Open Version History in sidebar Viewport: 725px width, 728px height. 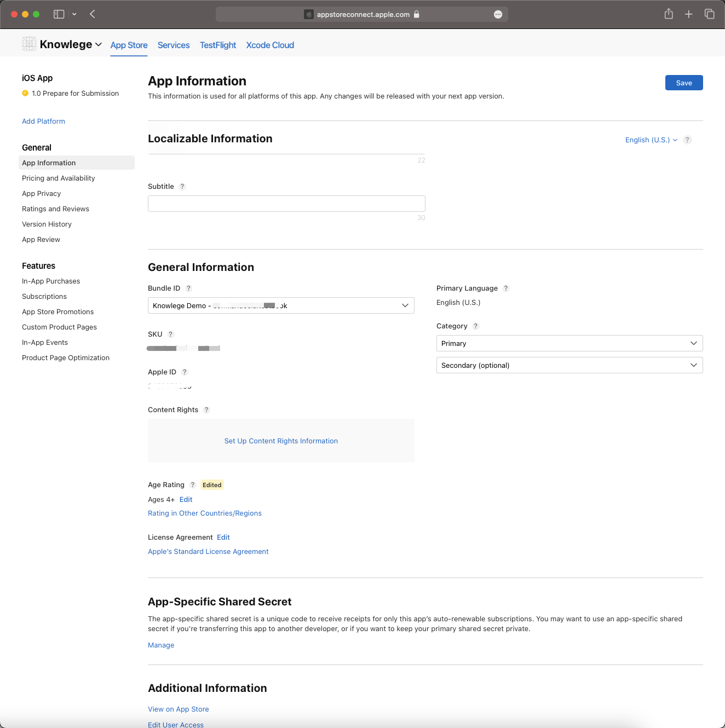click(x=47, y=224)
